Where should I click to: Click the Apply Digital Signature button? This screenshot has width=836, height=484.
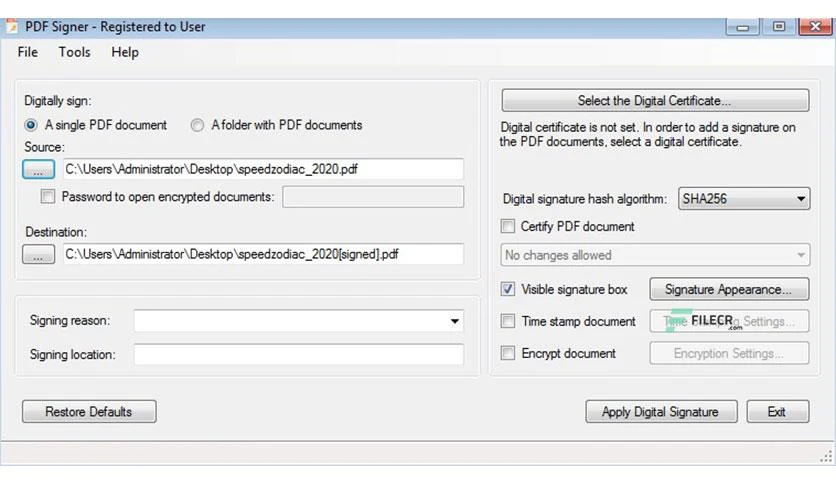(661, 412)
